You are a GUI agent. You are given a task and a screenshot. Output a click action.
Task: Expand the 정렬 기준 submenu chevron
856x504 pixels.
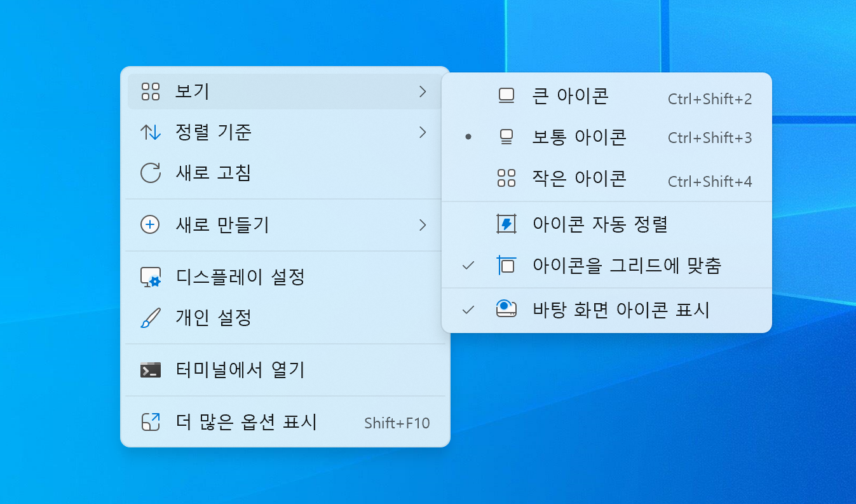tap(423, 132)
